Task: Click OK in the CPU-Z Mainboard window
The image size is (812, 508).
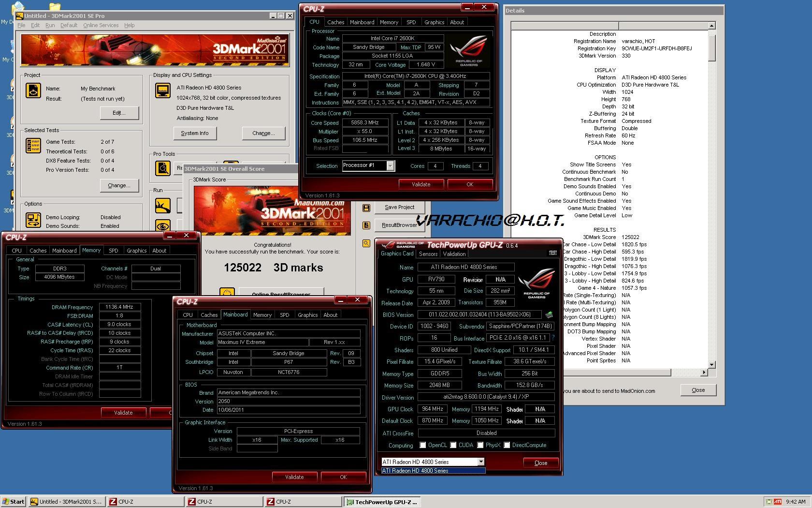Action: (343, 477)
